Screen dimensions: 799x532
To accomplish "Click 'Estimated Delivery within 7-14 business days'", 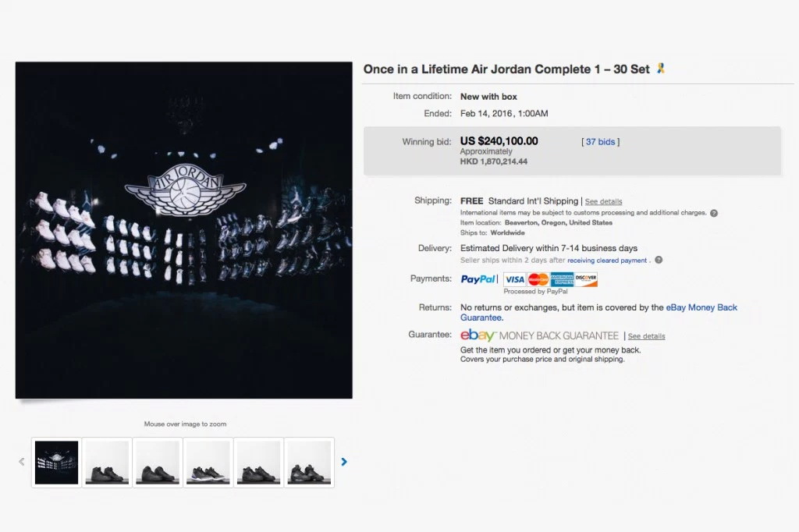I will [x=549, y=248].
